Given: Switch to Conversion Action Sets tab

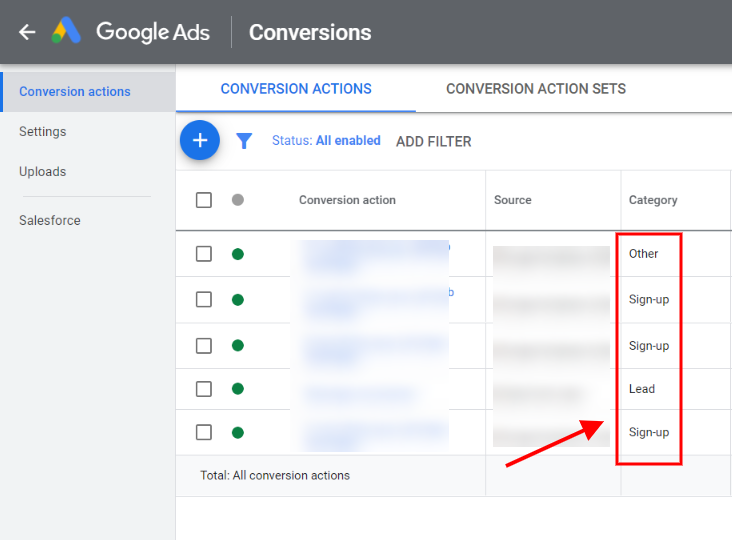Looking at the screenshot, I should 536,89.
